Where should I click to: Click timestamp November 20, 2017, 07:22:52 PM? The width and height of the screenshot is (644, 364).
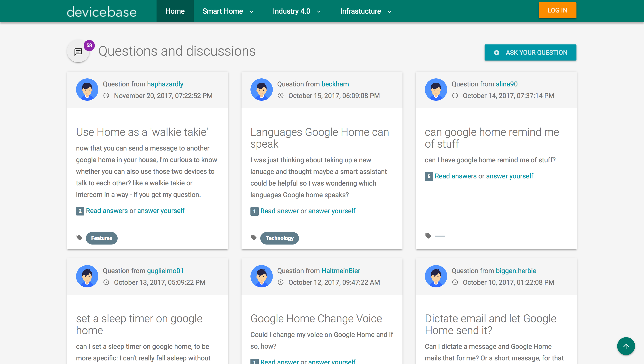pyautogui.click(x=163, y=96)
